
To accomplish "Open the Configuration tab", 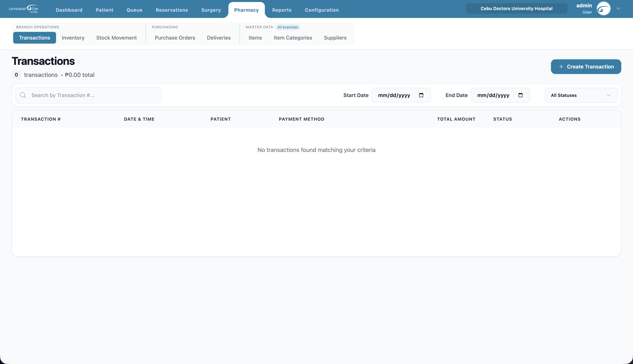I will (x=322, y=10).
